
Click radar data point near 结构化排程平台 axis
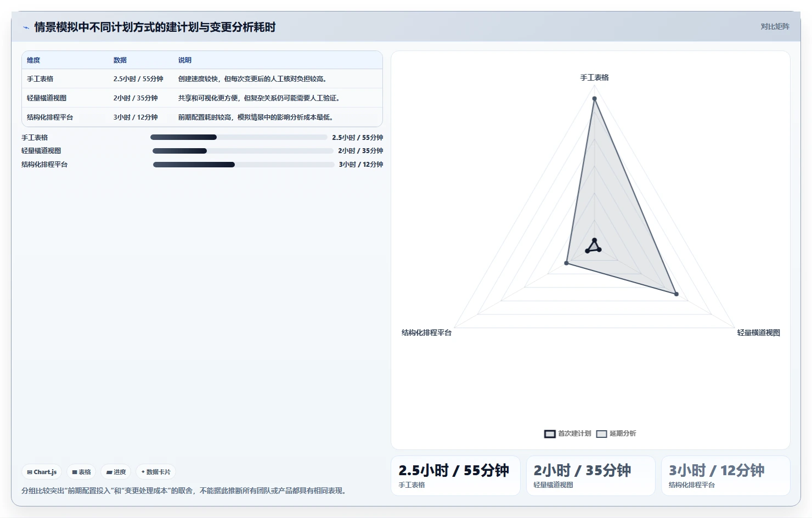[567, 263]
